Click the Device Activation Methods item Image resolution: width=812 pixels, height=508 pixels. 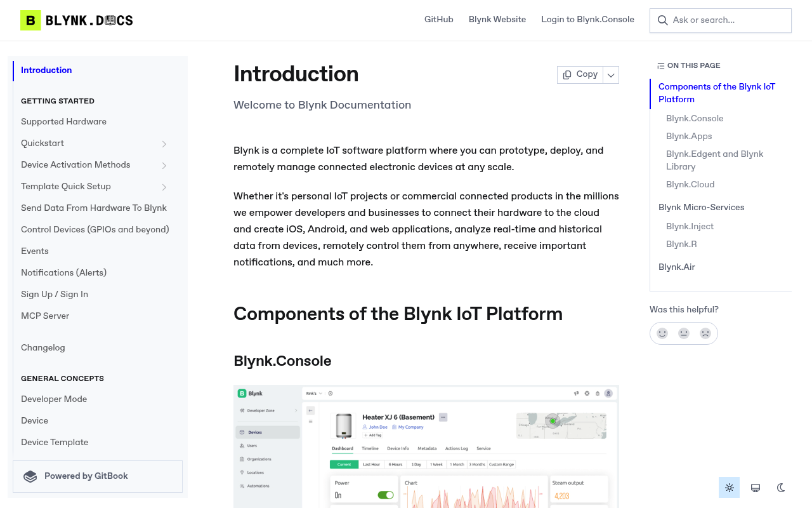[x=96, y=165]
